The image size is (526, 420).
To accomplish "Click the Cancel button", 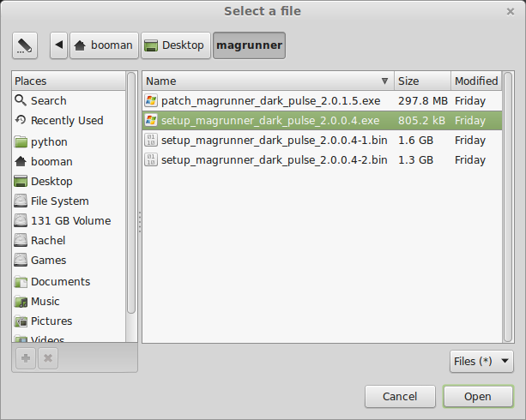I will click(x=400, y=397).
